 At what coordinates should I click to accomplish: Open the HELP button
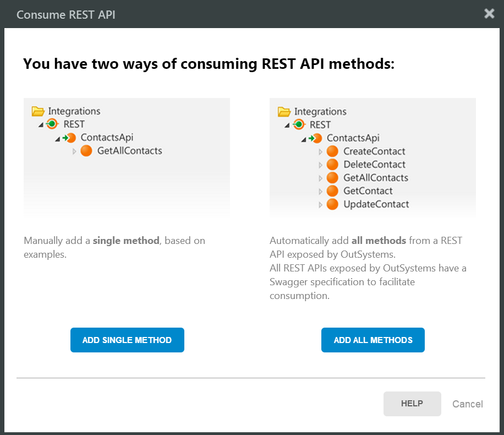click(x=412, y=404)
